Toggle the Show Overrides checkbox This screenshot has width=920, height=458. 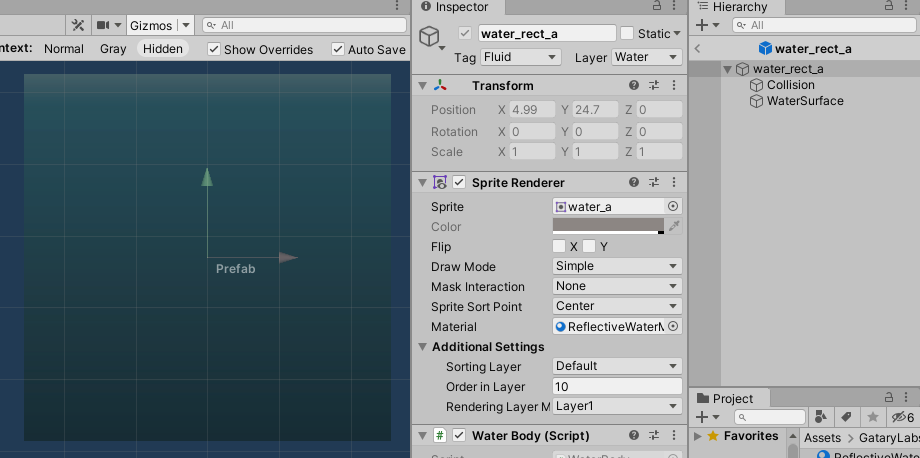[x=214, y=49]
